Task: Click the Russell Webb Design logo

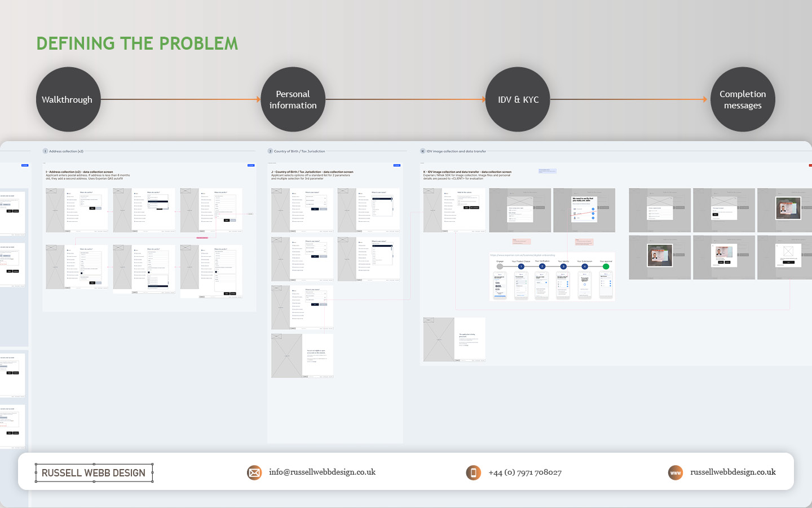Action: 94,473
